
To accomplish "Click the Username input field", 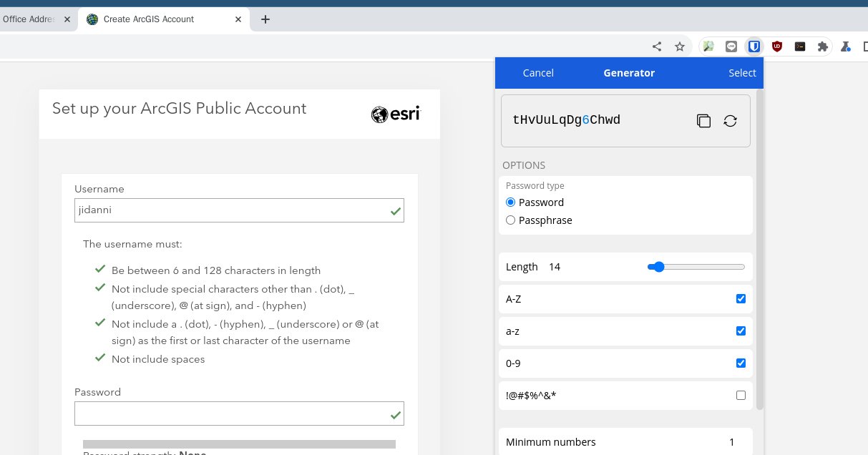I will pyautogui.click(x=239, y=210).
